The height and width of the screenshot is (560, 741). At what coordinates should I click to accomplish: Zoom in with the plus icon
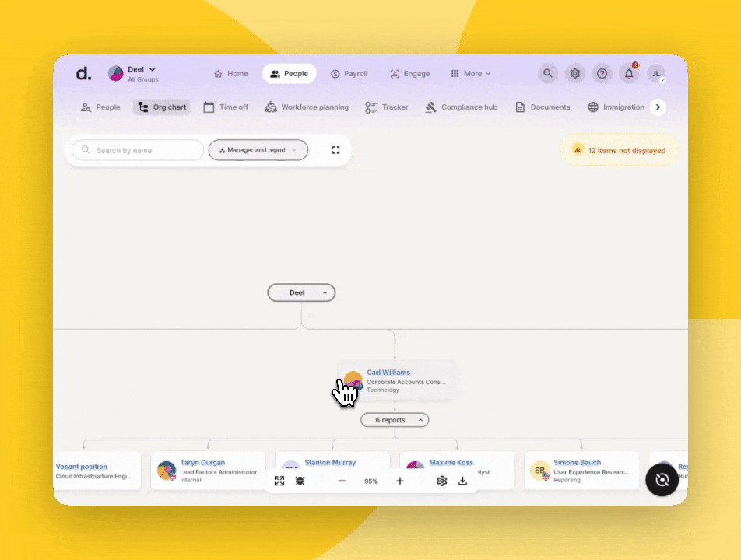click(400, 481)
